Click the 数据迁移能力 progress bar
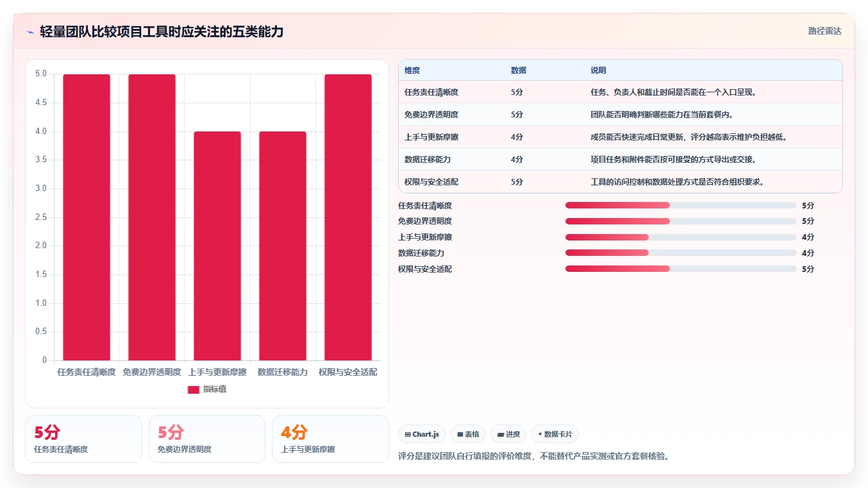868x488 pixels. [681, 253]
